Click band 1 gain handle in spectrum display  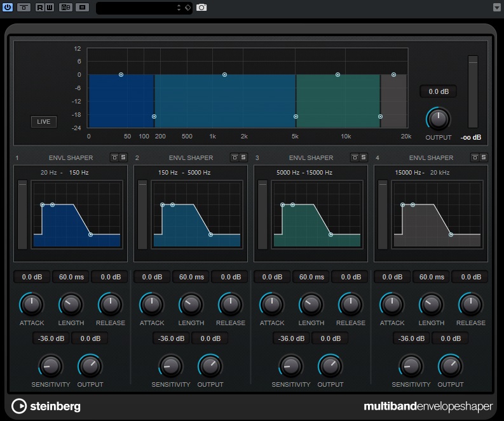point(121,74)
